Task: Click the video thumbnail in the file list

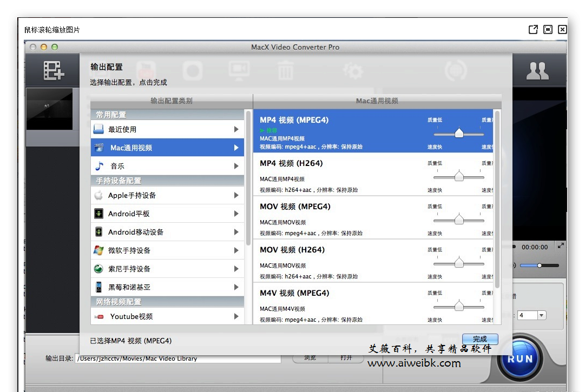Action: coord(49,109)
